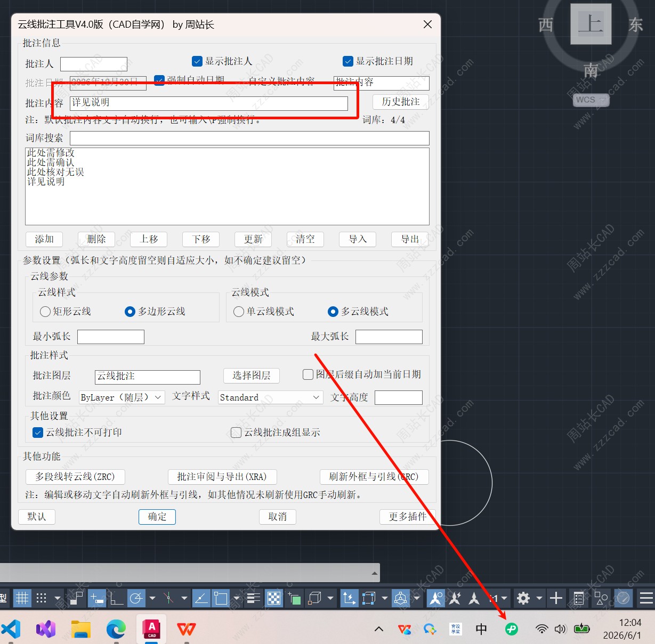Toggle transparency checkerboard icon in status bar
The image size is (655, 644).
[x=274, y=598]
